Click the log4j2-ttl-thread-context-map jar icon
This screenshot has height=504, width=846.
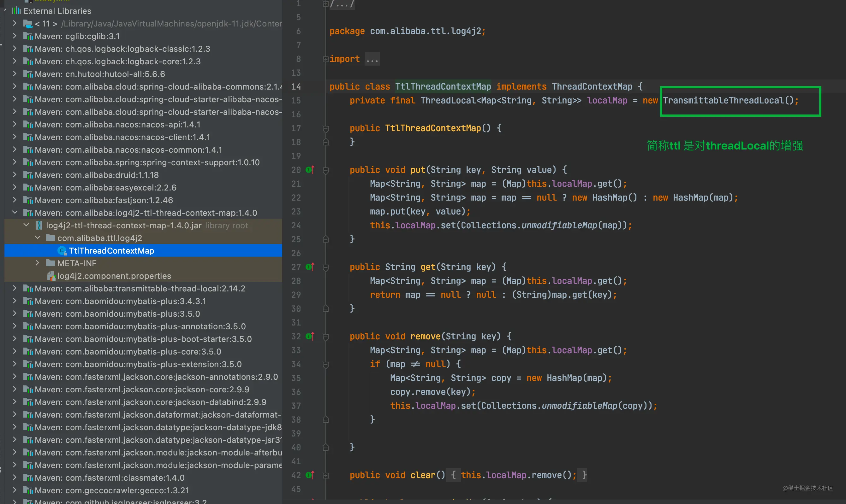(x=39, y=226)
